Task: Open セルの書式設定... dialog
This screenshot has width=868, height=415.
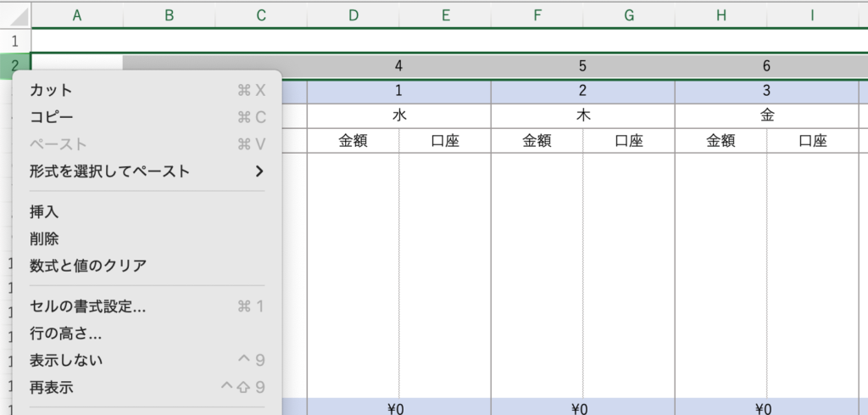Action: coord(88,306)
